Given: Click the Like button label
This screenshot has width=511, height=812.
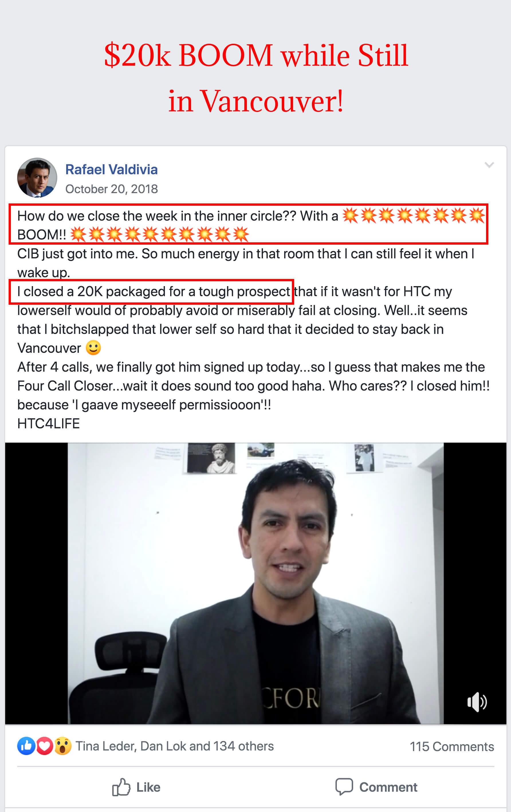Looking at the screenshot, I should coord(148,787).
